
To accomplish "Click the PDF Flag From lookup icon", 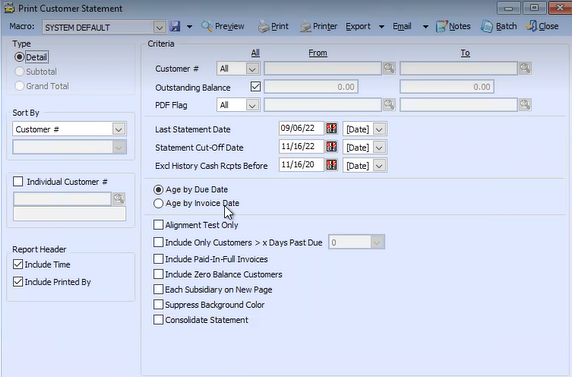I will coord(389,105).
